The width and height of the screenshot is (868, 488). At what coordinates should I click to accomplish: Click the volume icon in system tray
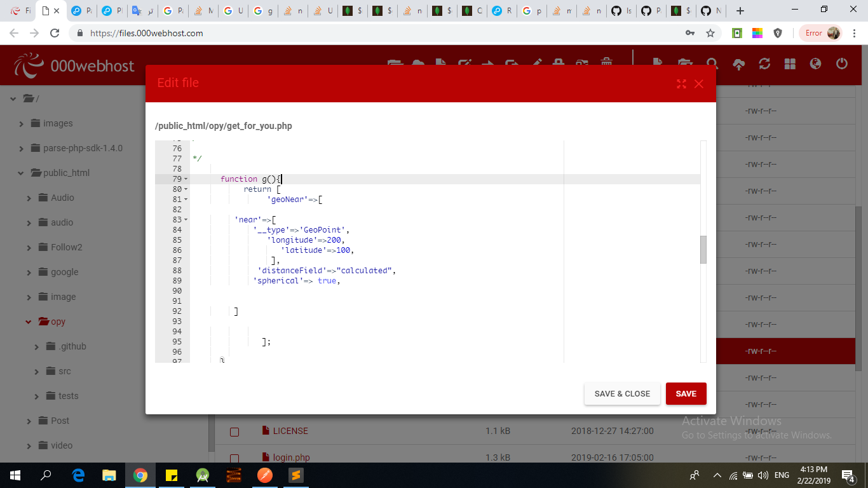click(763, 475)
